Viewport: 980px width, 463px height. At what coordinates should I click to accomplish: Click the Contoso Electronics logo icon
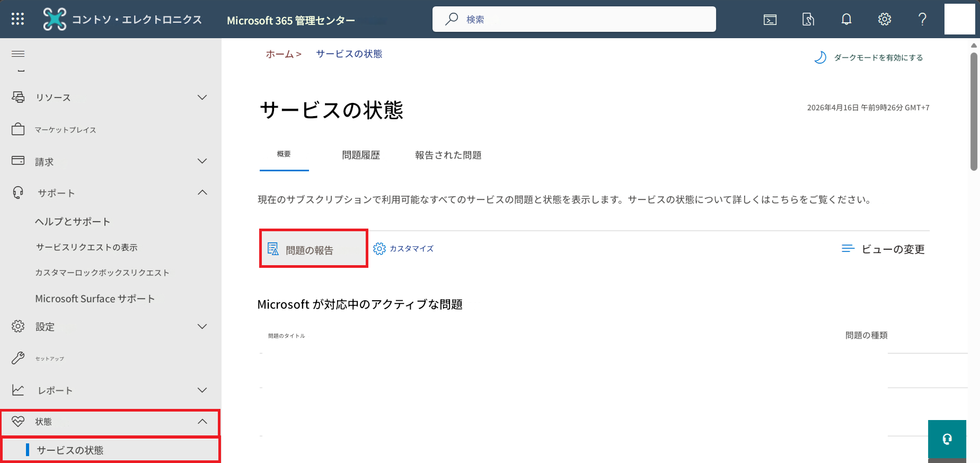pos(55,19)
